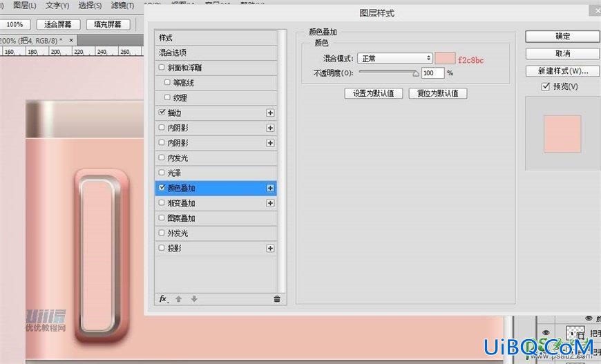Image resolution: width=601 pixels, height=364 pixels.
Task: Open the 文字(Y) menu
Action: coord(57,6)
